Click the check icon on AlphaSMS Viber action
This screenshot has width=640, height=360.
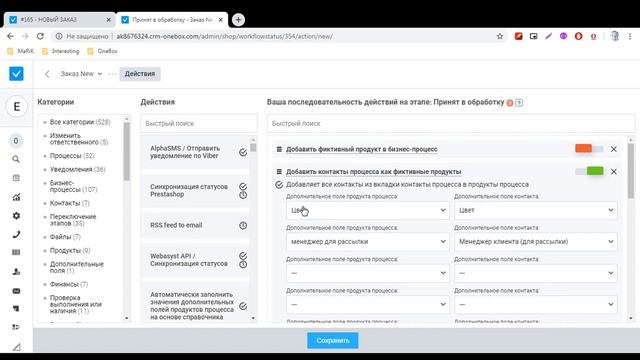tap(243, 152)
